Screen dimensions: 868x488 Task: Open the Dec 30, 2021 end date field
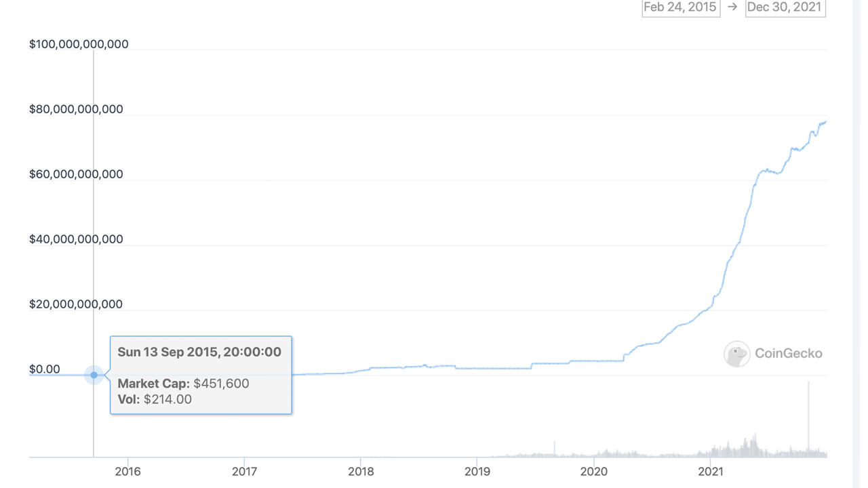click(x=785, y=7)
